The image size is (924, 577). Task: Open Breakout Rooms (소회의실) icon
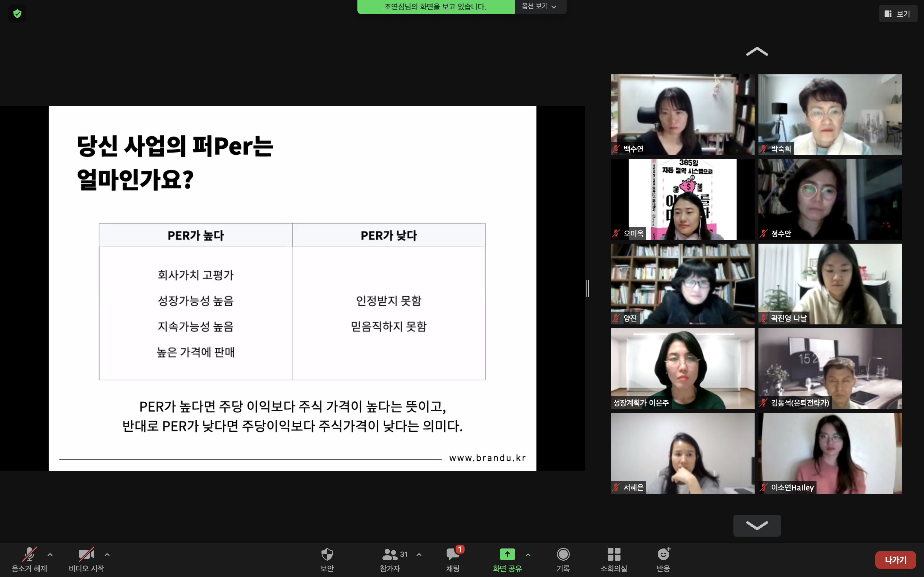(613, 555)
